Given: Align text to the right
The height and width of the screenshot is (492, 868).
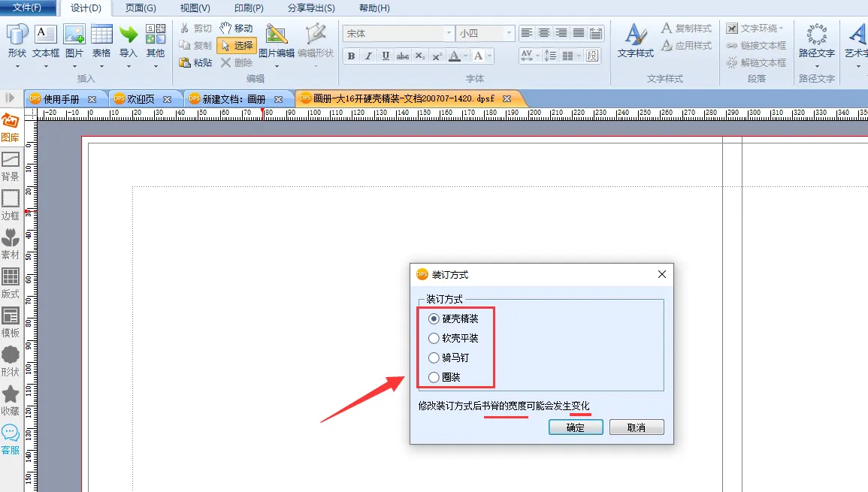Looking at the screenshot, I should point(561,33).
